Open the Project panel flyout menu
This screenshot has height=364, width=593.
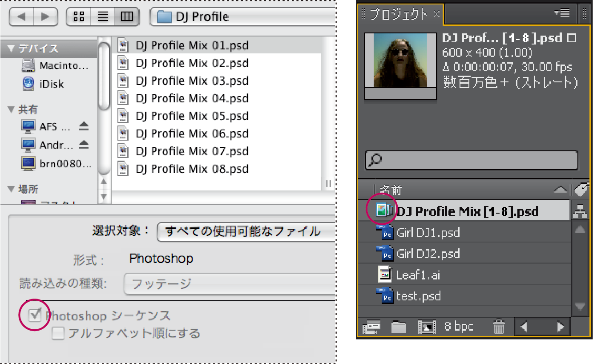(x=562, y=13)
